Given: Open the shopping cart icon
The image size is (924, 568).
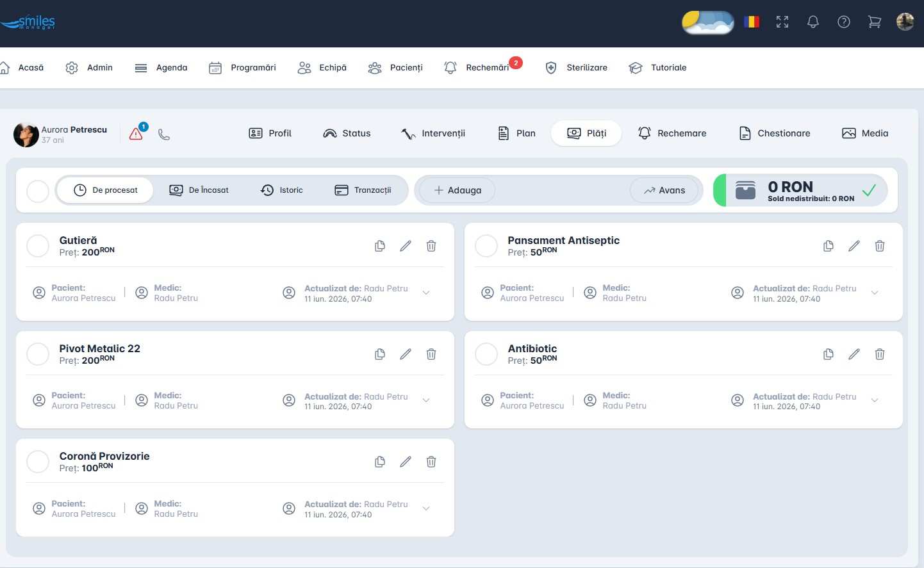Looking at the screenshot, I should click(875, 22).
